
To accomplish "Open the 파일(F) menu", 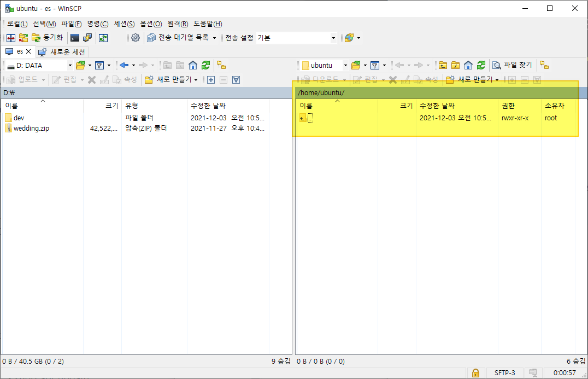I will click(71, 24).
